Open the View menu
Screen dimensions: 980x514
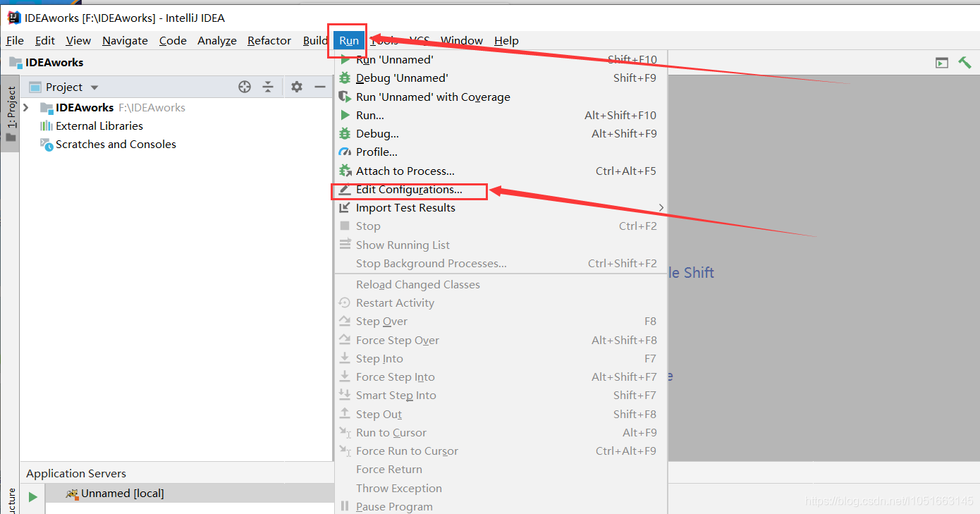[78, 41]
